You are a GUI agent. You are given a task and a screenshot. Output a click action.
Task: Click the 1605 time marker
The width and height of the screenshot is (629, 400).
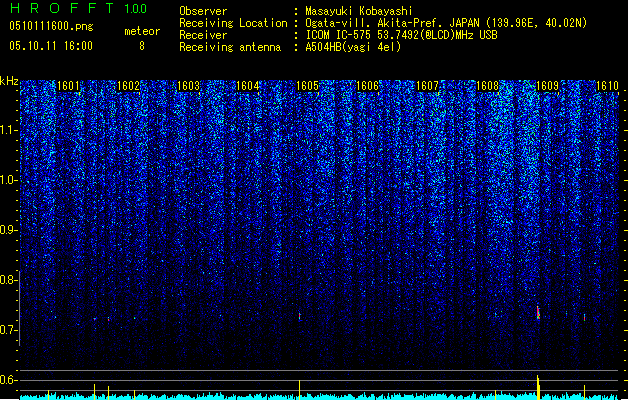[308, 86]
